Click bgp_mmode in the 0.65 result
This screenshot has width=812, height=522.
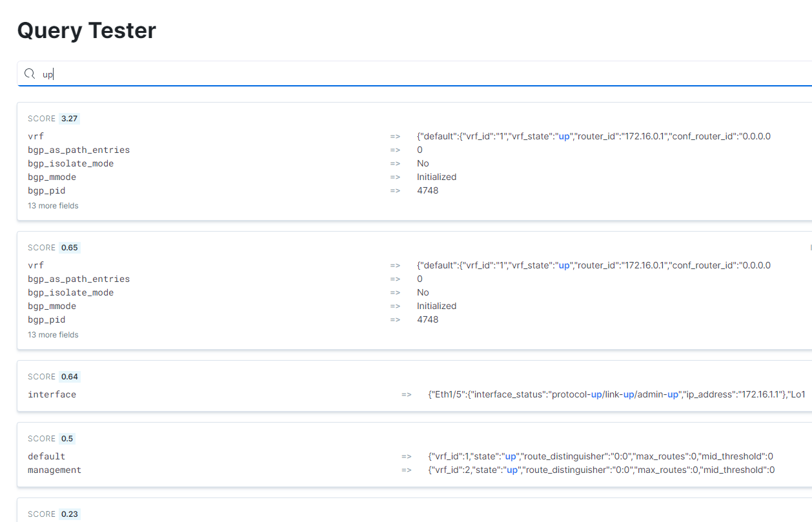52,306
